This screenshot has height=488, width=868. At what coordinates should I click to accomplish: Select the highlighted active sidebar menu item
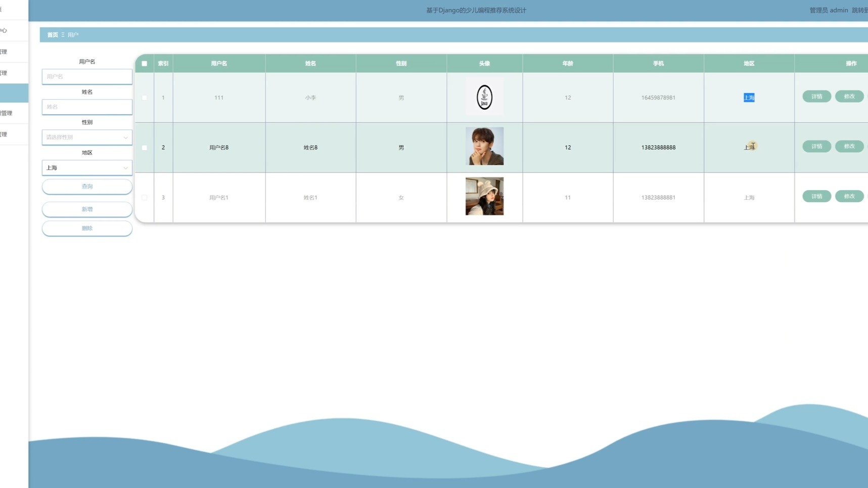click(x=14, y=93)
